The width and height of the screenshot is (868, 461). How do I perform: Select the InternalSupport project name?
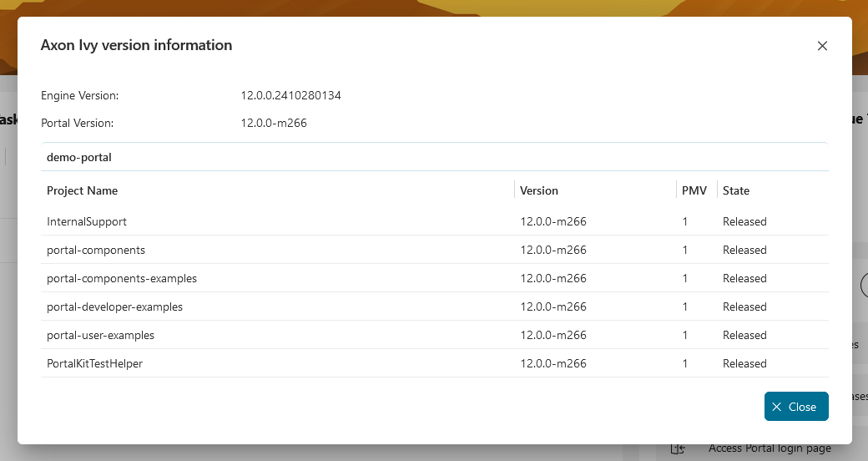(x=87, y=221)
